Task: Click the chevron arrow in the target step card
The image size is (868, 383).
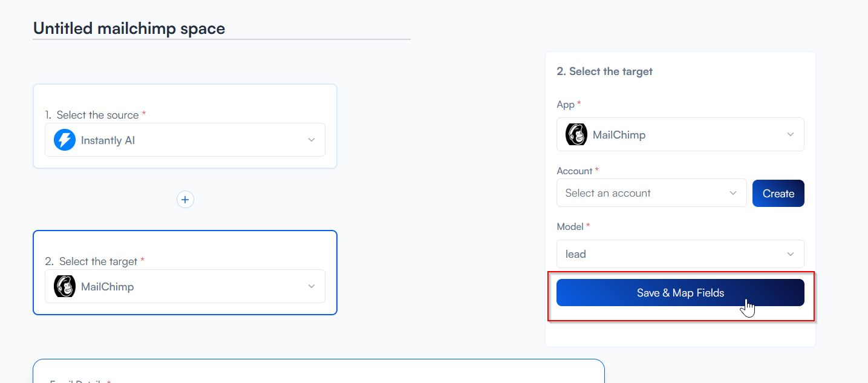Action: click(x=312, y=286)
